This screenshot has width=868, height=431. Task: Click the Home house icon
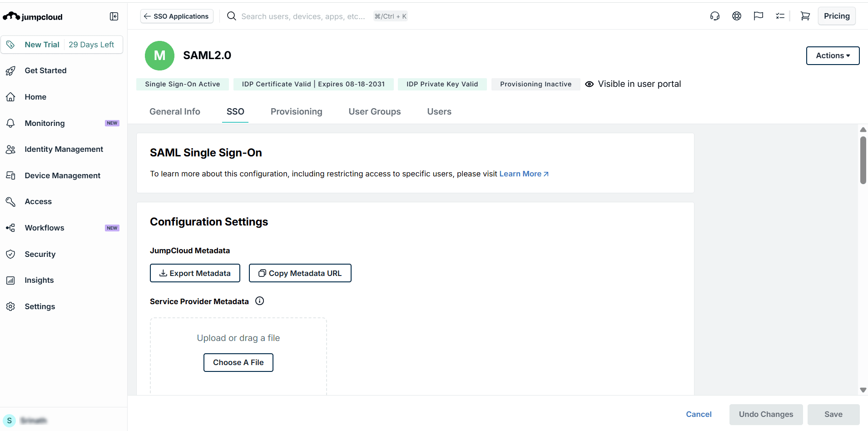[10, 97]
